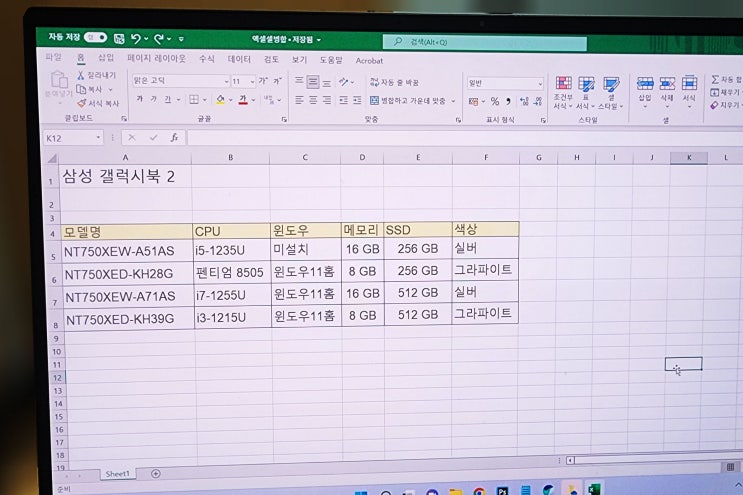The image size is (743, 495).
Task: Click the text orientation icon
Action: coord(344,82)
